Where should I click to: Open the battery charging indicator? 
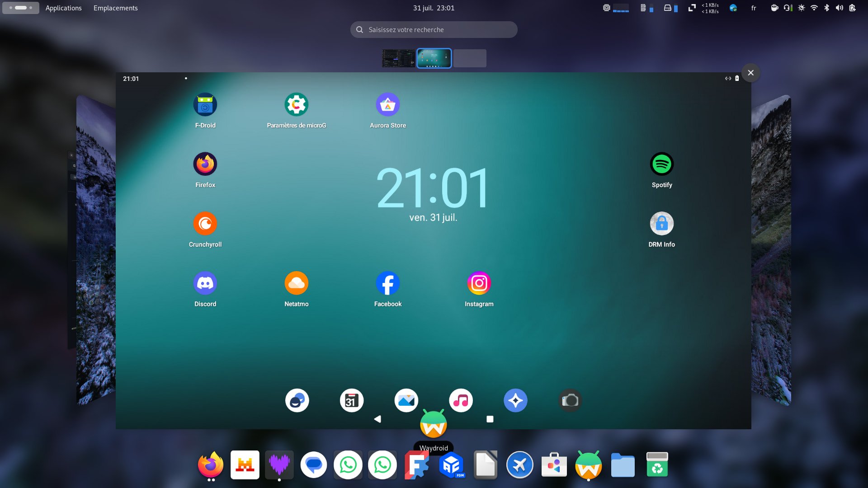852,8
